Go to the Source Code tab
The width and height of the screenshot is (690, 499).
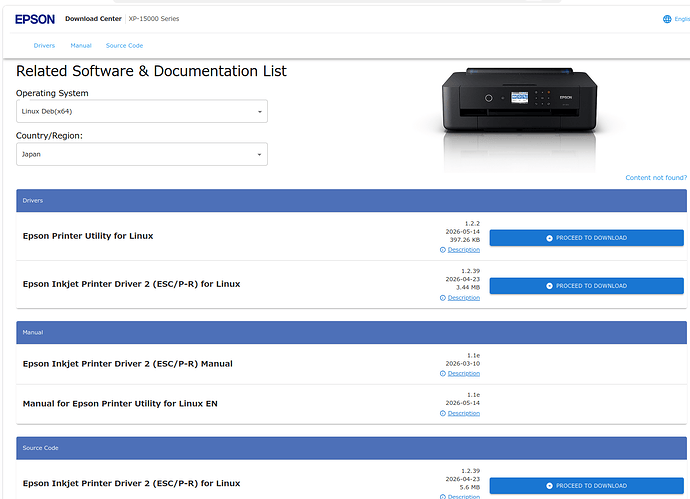125,46
